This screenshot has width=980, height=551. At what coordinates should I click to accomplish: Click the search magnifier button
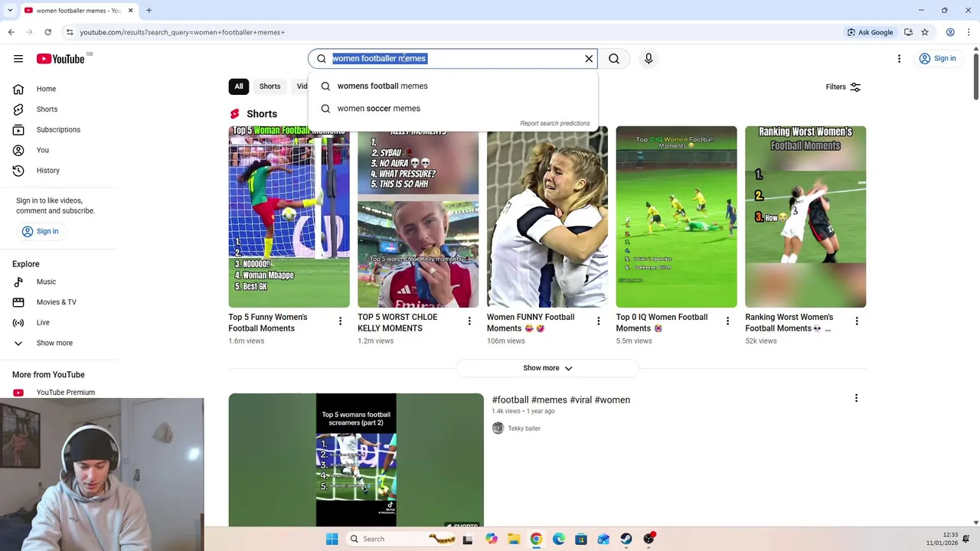pos(614,58)
